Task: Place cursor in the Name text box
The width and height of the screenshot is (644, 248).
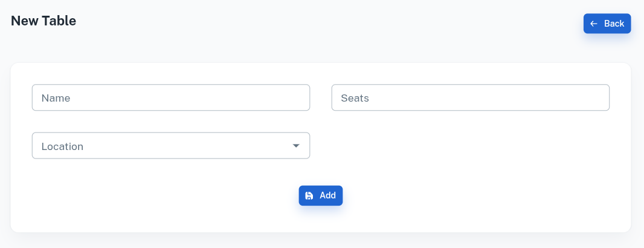Action: point(181,97)
